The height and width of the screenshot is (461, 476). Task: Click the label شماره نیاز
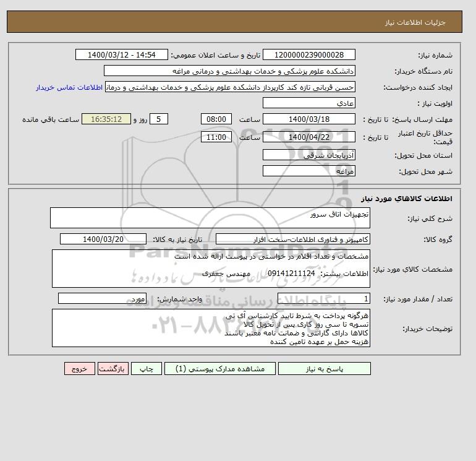[x=435, y=55]
